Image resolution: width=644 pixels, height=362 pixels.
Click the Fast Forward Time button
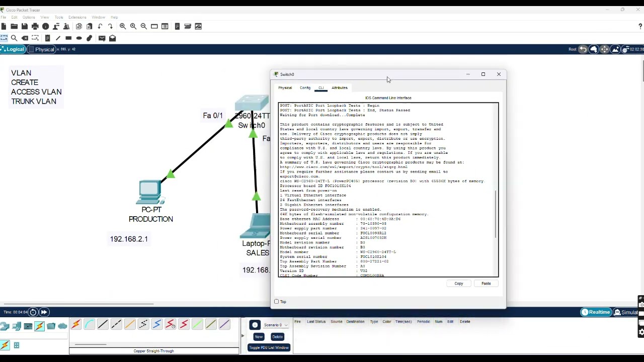44,312
